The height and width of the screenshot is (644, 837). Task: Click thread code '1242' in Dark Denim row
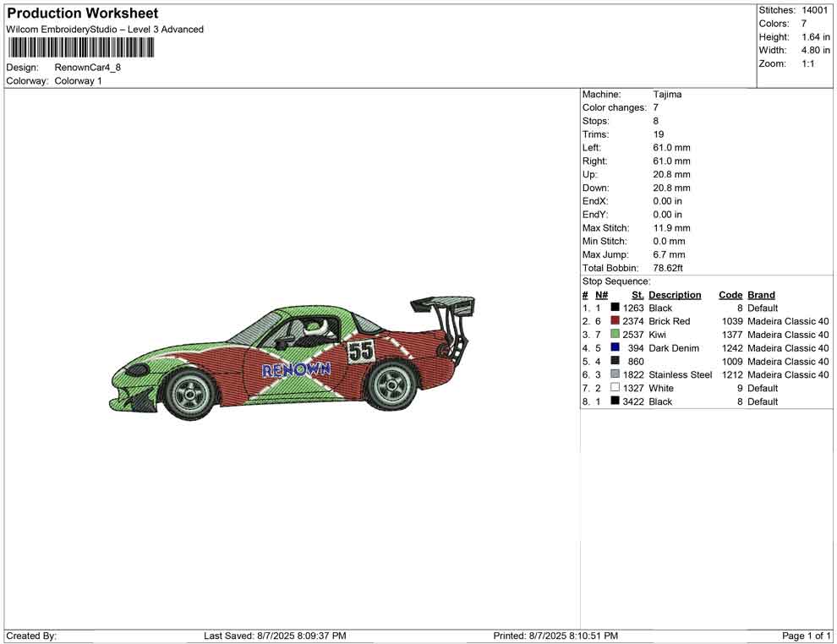(732, 348)
